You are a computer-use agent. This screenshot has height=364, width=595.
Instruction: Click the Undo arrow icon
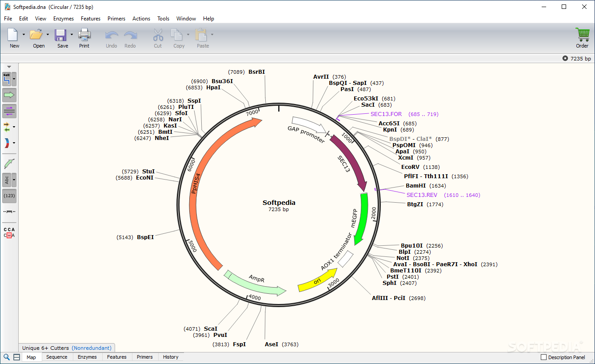pyautogui.click(x=112, y=35)
